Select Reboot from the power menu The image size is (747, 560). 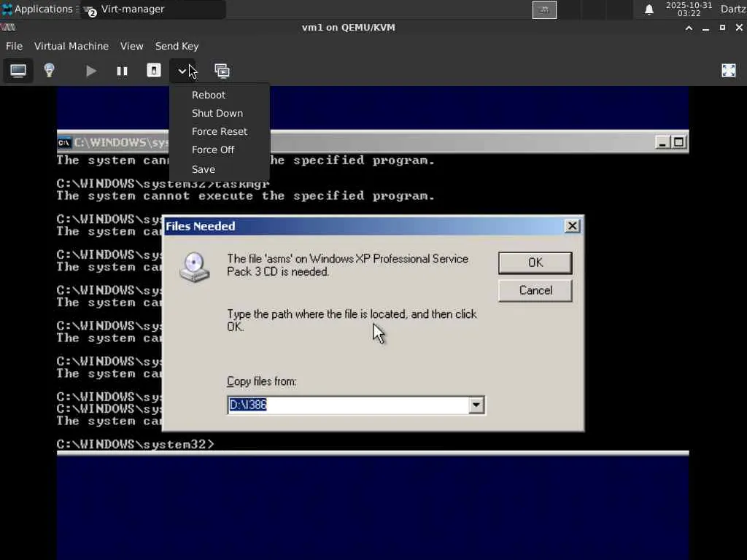[208, 95]
